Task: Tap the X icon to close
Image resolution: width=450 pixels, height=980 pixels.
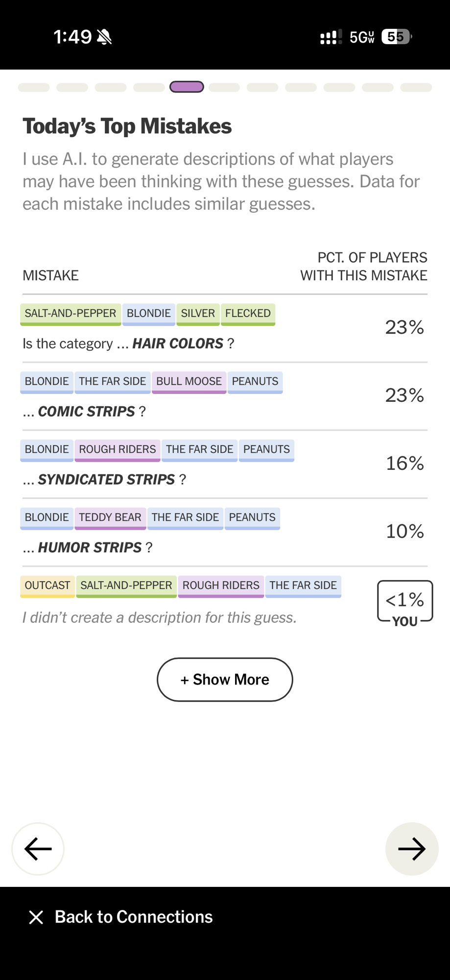Action: 36,917
